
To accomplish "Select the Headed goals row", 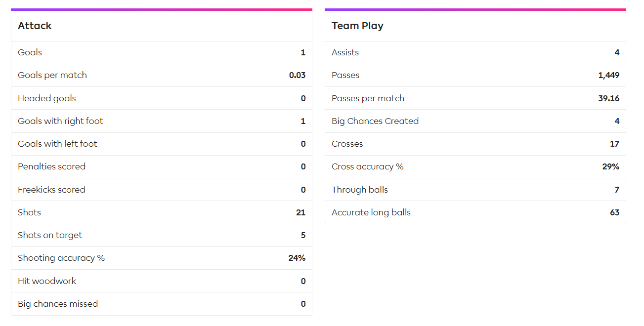I will pyautogui.click(x=162, y=98).
